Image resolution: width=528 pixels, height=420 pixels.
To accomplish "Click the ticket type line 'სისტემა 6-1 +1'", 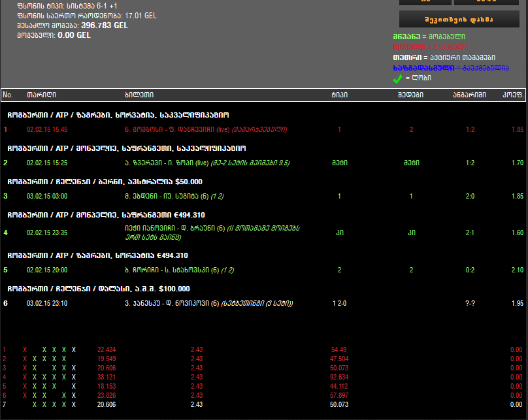I will click(67, 6).
